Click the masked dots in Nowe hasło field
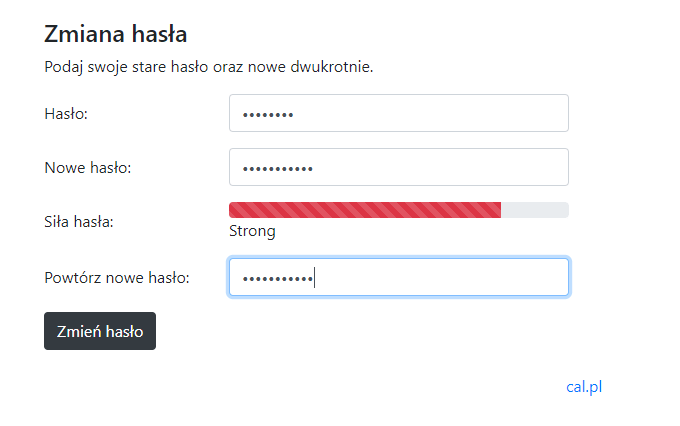Image resolution: width=680 pixels, height=426 pixels. click(278, 169)
